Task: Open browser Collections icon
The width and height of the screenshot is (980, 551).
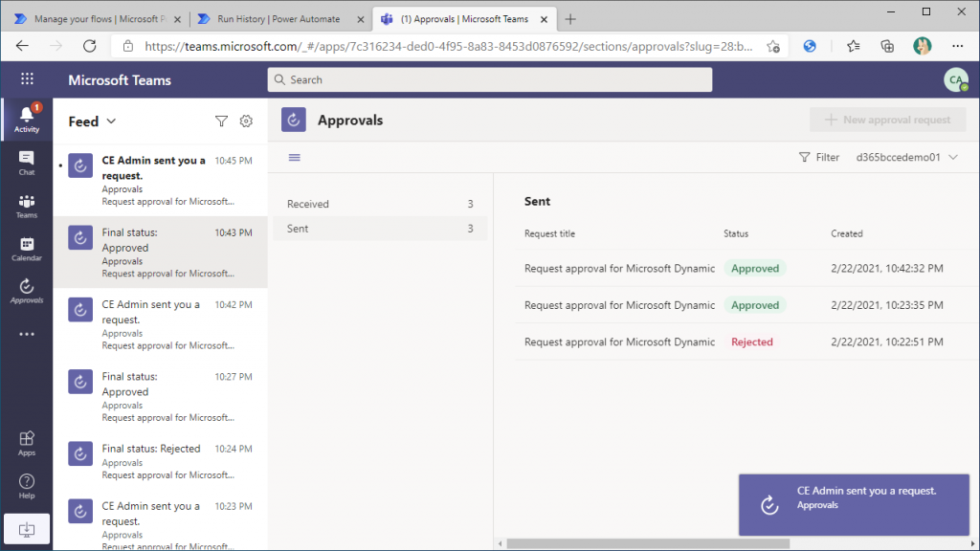Action: (887, 46)
